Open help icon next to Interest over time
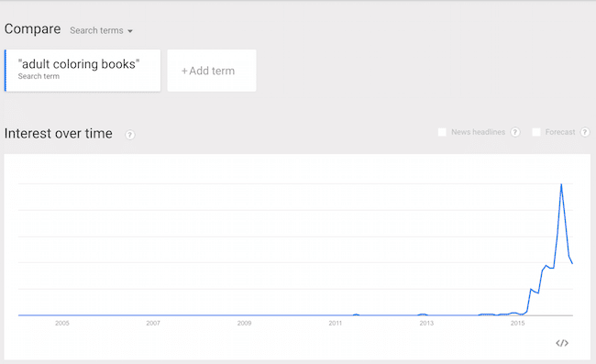 tap(129, 135)
